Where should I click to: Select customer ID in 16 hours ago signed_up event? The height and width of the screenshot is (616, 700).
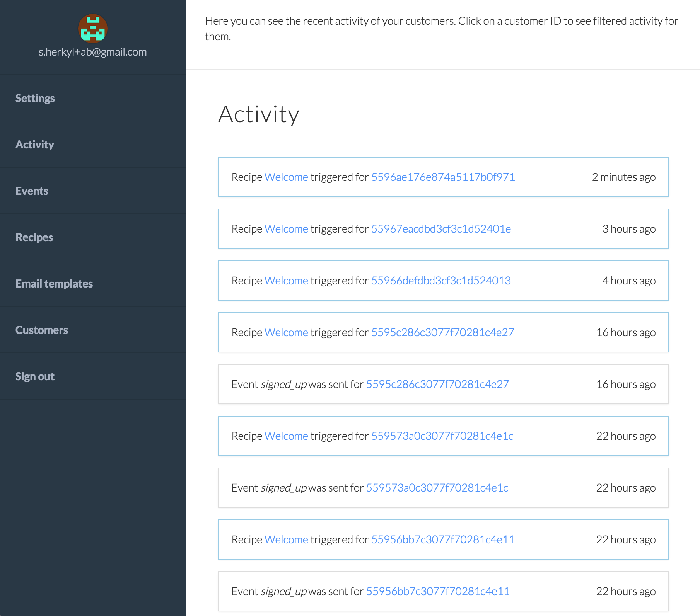tap(437, 384)
